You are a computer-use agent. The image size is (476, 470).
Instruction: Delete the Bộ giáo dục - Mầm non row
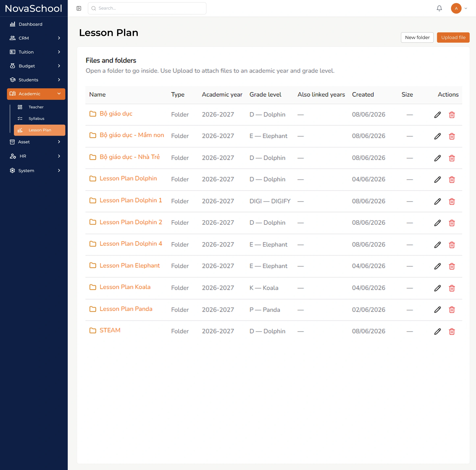pos(452,136)
